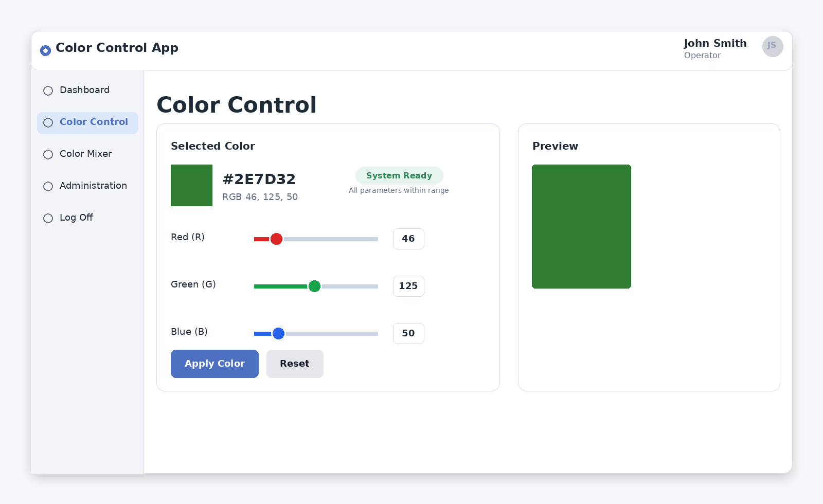This screenshot has height=504, width=823.
Task: Click the Administration circle icon
Action: tap(48, 187)
